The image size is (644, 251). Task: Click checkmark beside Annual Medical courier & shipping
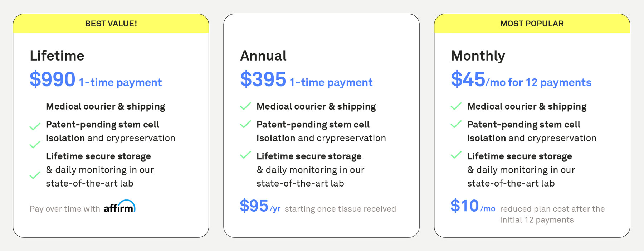tap(245, 106)
